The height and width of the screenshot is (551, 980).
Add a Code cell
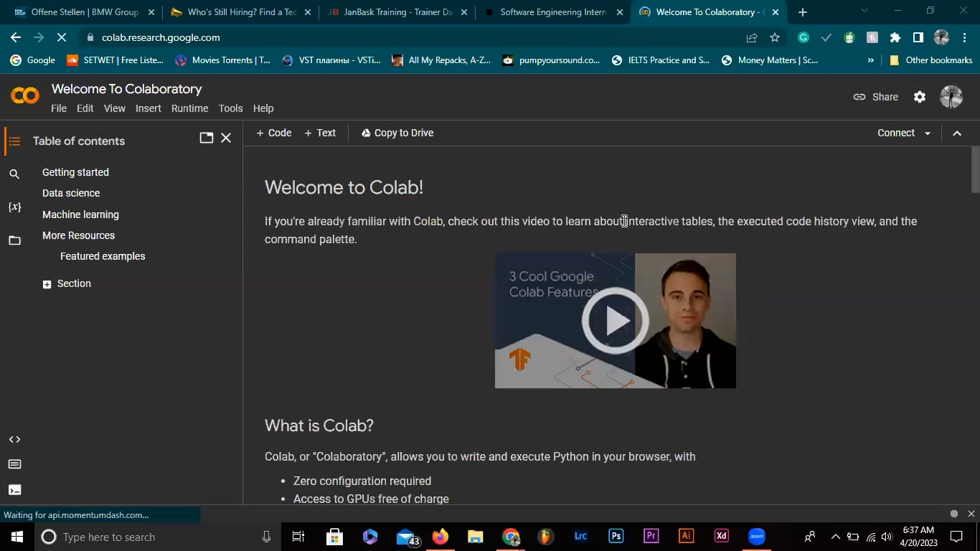(x=274, y=133)
